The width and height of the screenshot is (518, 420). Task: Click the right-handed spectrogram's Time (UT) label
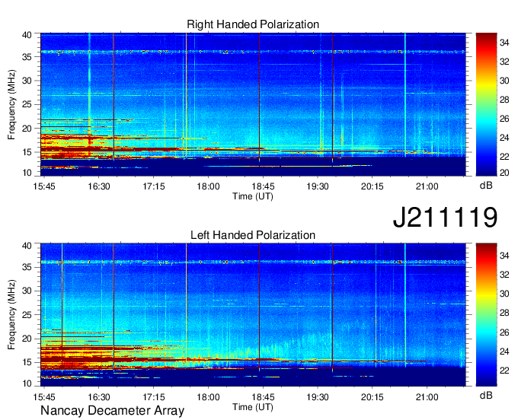tap(253, 196)
